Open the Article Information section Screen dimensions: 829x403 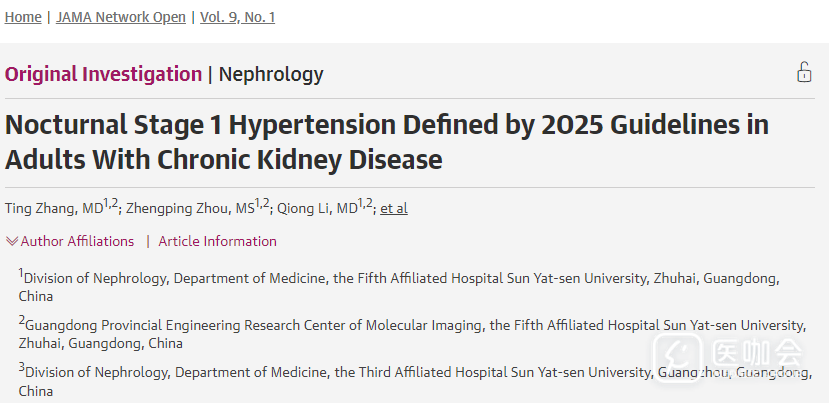(x=217, y=241)
